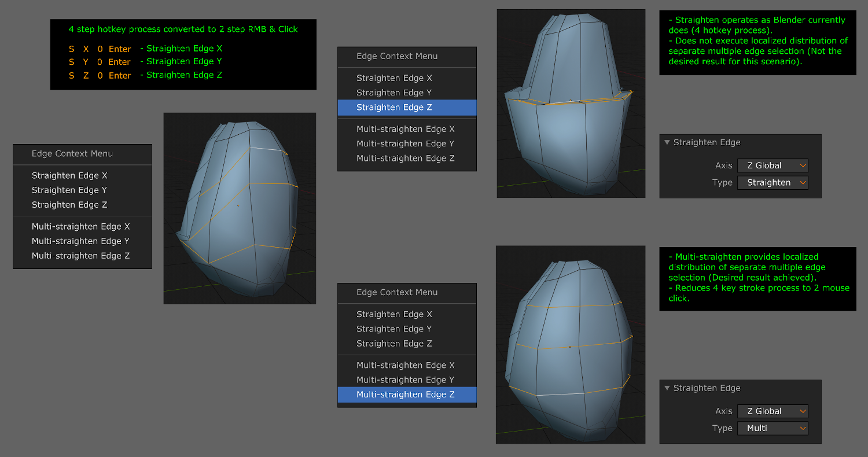Click the blue-highlighted Multi-straighten Edge Z entry
Viewport: 868px width, 457px height.
407,394
